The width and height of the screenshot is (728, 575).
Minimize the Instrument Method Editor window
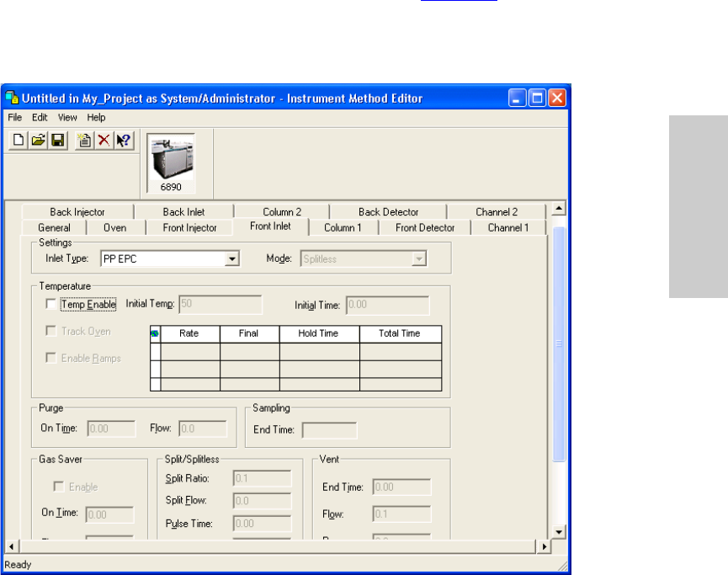517,98
